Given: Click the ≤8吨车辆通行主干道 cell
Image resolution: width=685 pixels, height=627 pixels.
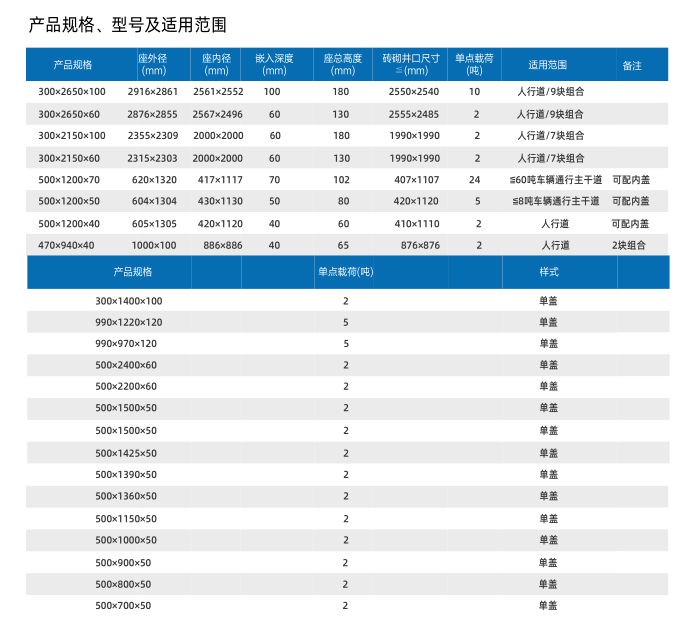Looking at the screenshot, I should click(x=554, y=201).
